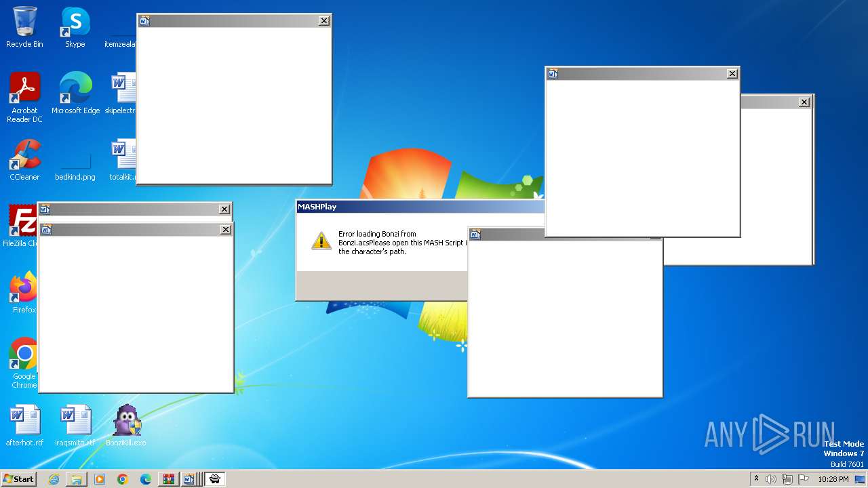Switch to the Word taskbar button

(x=189, y=479)
